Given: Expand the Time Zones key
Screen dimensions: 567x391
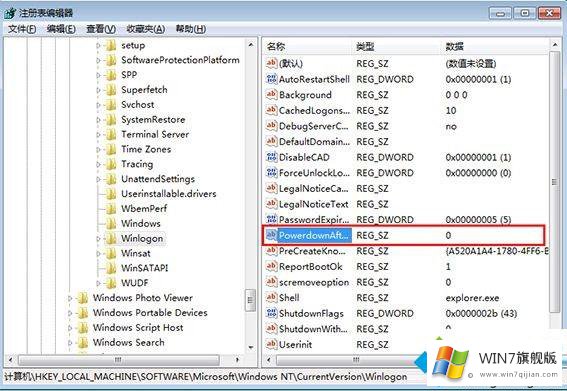Looking at the screenshot, I should pos(98,149).
